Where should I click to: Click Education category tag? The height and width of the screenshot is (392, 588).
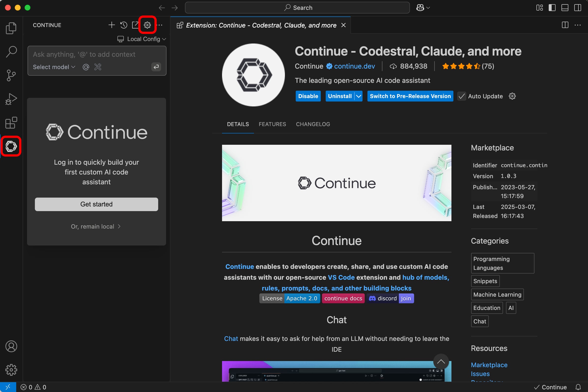pos(487,308)
